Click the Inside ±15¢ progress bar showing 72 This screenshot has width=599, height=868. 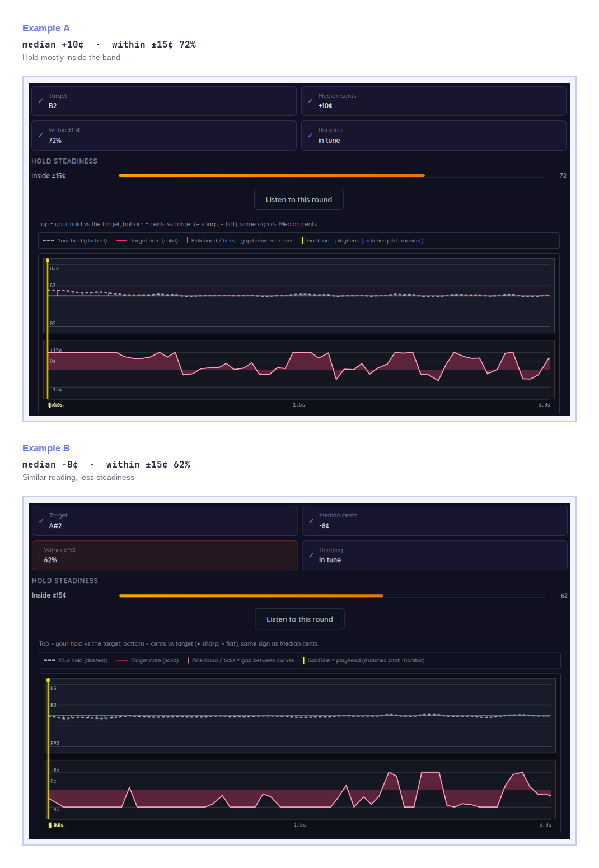pos(331,175)
